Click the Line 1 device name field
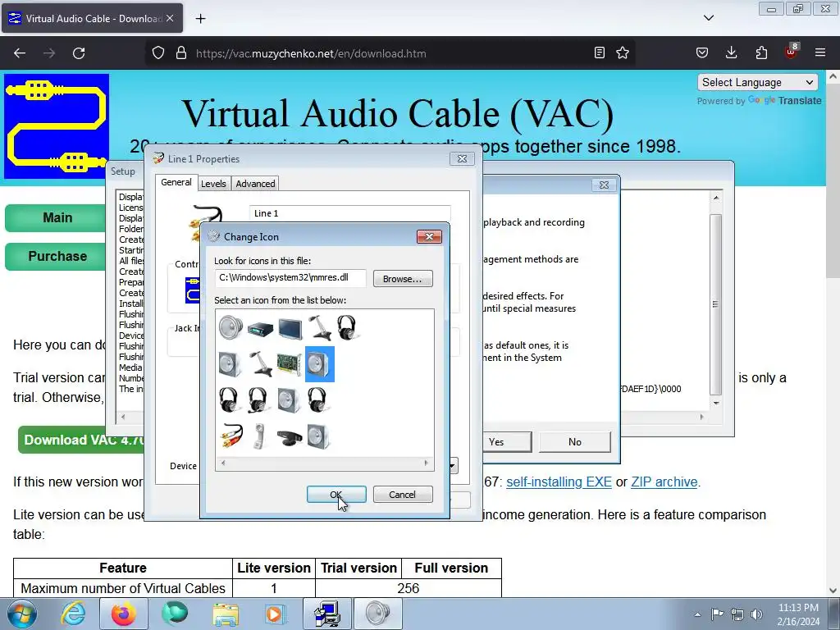Viewport: 840px width, 630px height. tap(349, 213)
